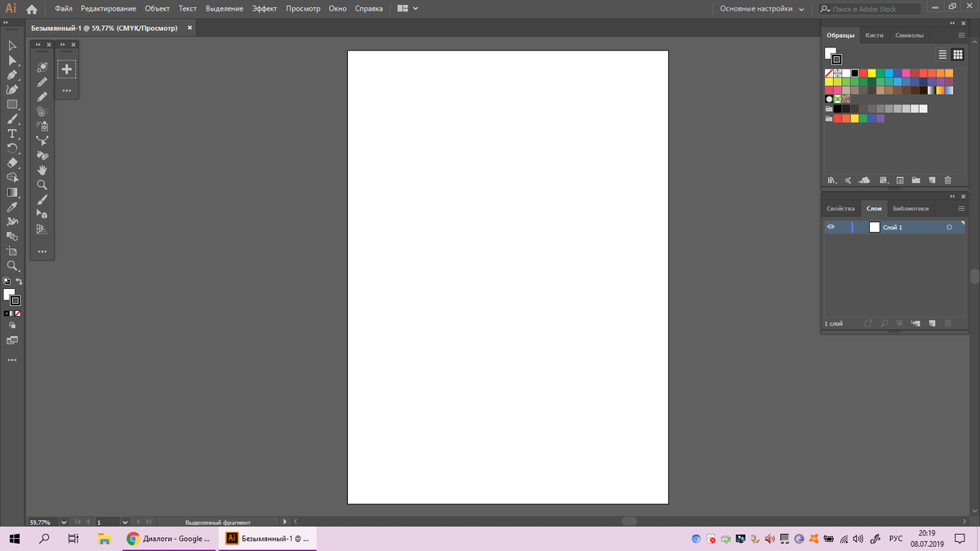Select the Shape Builder tool
Viewport: 980px width, 551px height.
click(12, 177)
